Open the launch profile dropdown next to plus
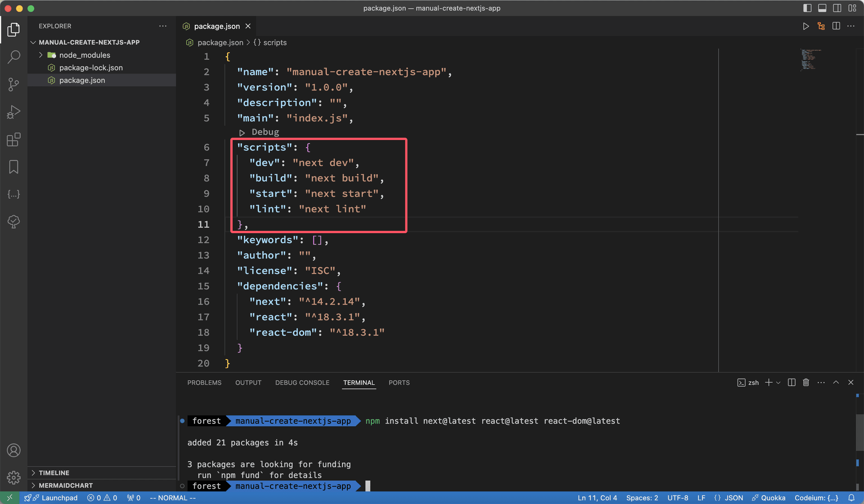The width and height of the screenshot is (864, 504). tap(778, 382)
